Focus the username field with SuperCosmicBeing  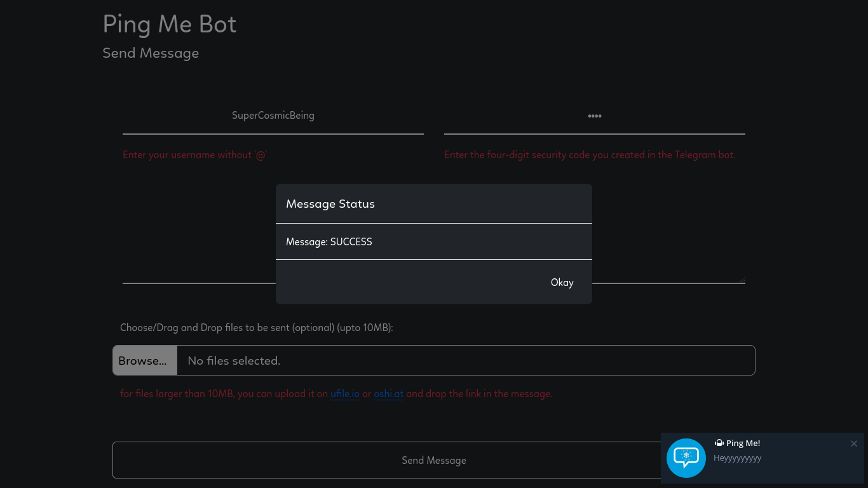point(273,116)
